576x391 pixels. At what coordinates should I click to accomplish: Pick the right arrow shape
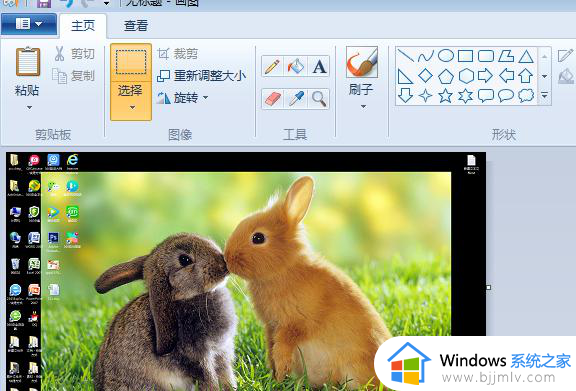pos(485,76)
